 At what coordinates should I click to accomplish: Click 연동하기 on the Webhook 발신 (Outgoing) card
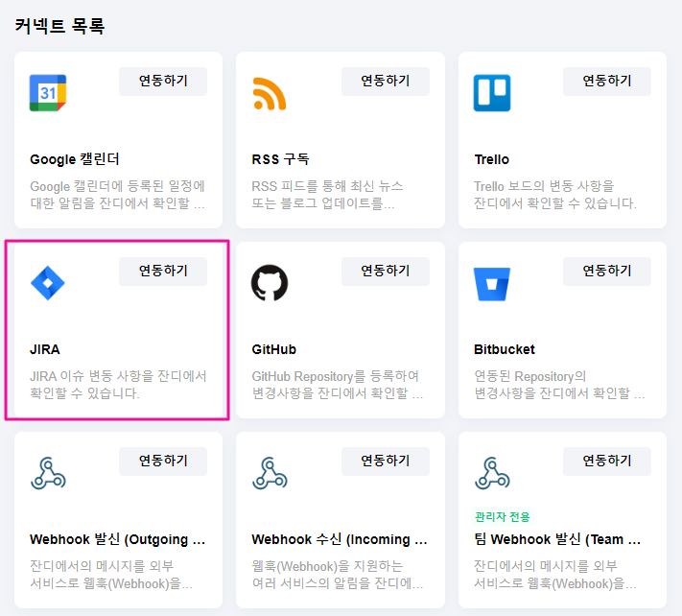(163, 462)
